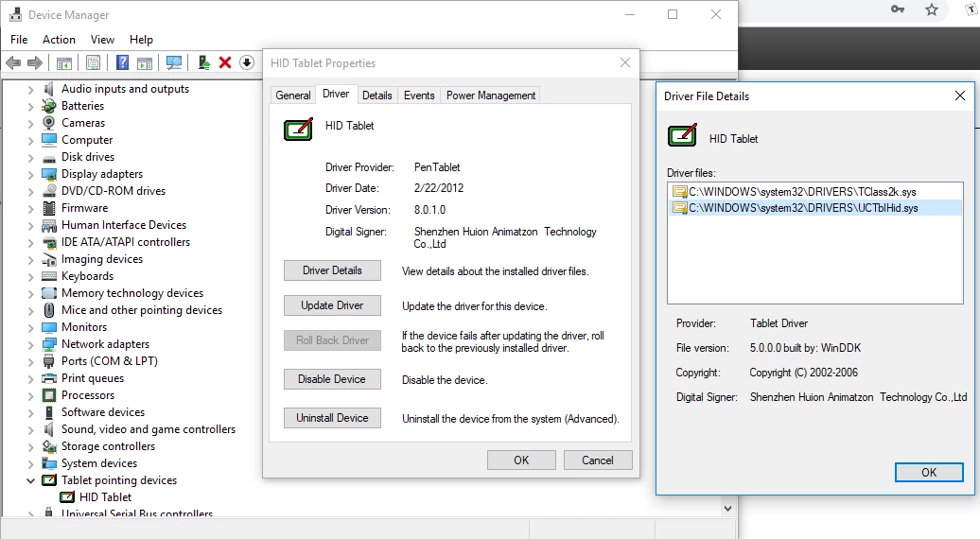Image resolution: width=980 pixels, height=539 pixels.
Task: Switch to the Power Management tab
Action: click(x=491, y=96)
